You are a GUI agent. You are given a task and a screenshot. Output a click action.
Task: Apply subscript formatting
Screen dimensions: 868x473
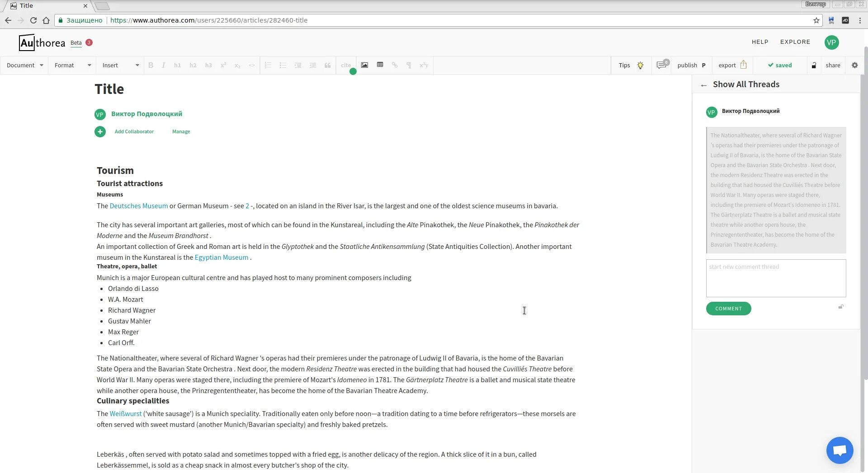[x=237, y=65]
